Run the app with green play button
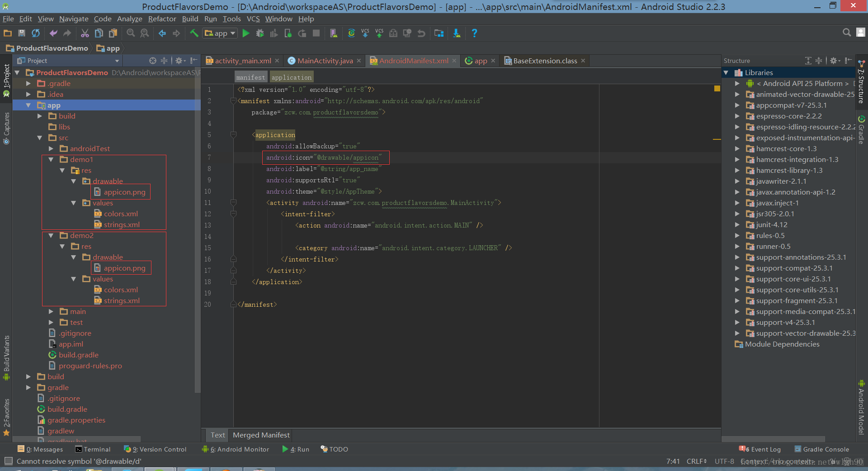The width and height of the screenshot is (868, 471). click(246, 33)
